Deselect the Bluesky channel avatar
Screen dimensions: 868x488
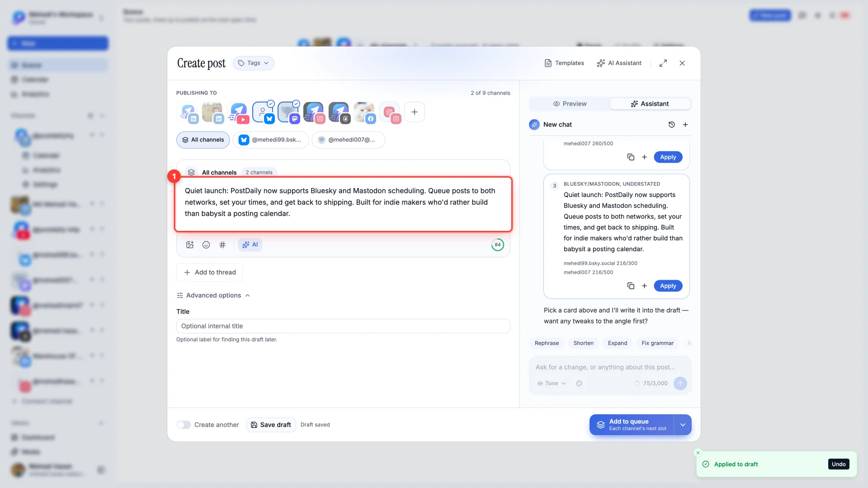[x=263, y=112]
